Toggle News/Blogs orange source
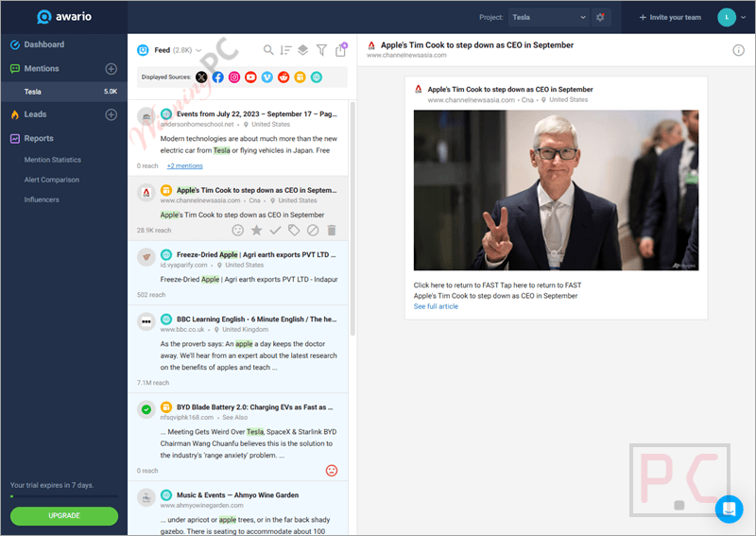The height and width of the screenshot is (536, 756). [300, 78]
